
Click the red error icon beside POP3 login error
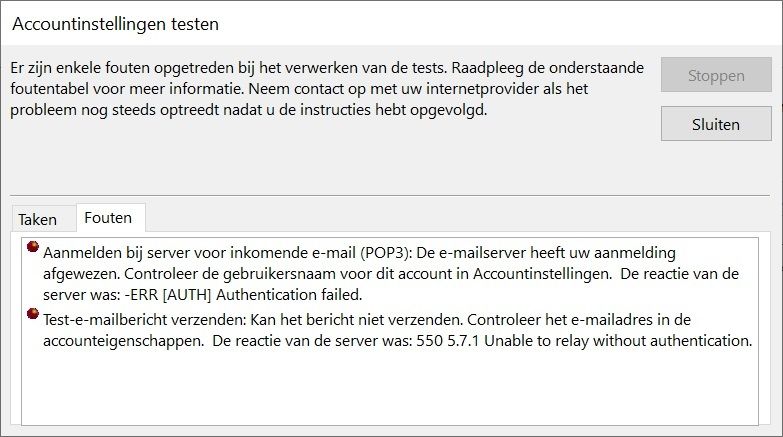point(32,246)
